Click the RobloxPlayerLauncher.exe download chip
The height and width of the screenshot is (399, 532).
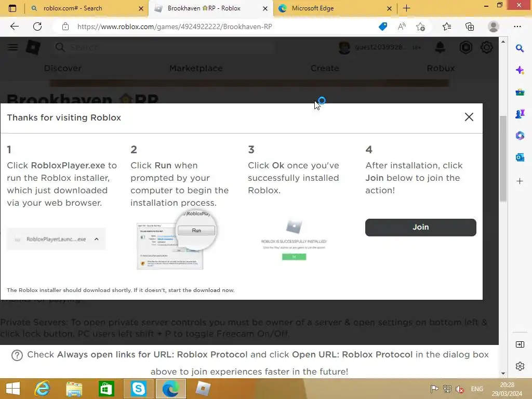click(x=56, y=239)
